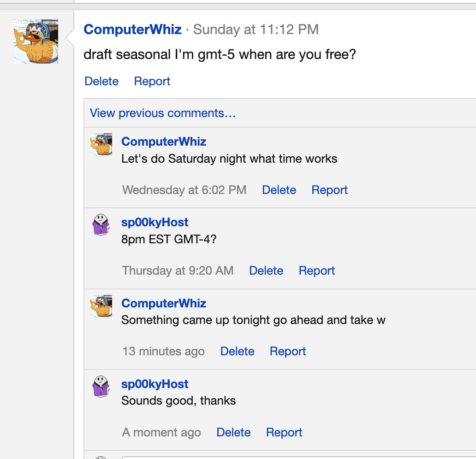
Task: Click ComputerWhiz's large duck avatar
Action: click(36, 41)
